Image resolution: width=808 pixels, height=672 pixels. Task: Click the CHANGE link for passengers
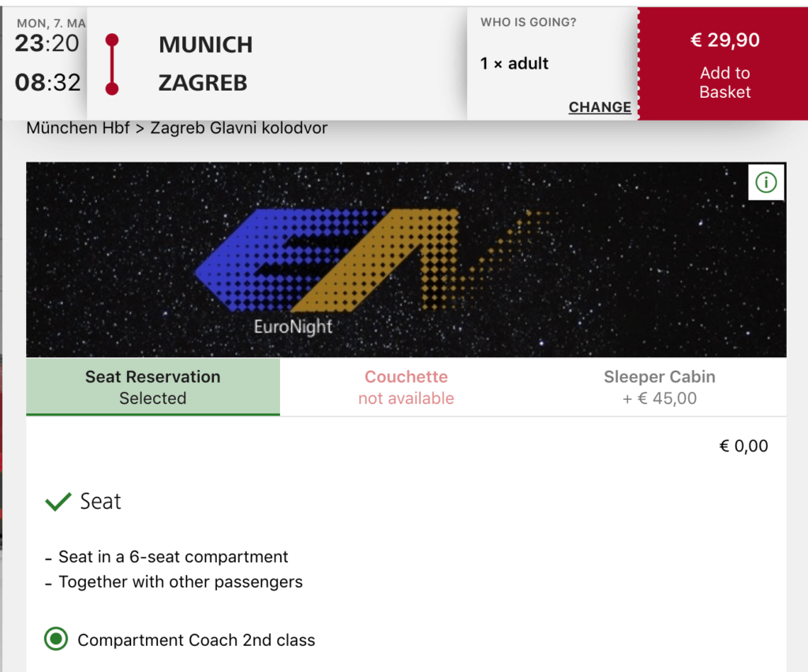point(600,107)
